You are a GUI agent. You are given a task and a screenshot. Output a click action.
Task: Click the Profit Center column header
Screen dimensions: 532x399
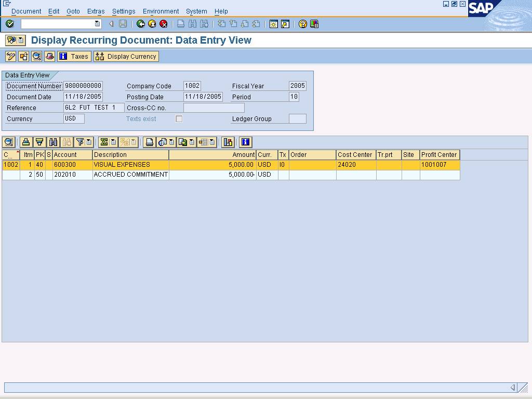pos(440,155)
